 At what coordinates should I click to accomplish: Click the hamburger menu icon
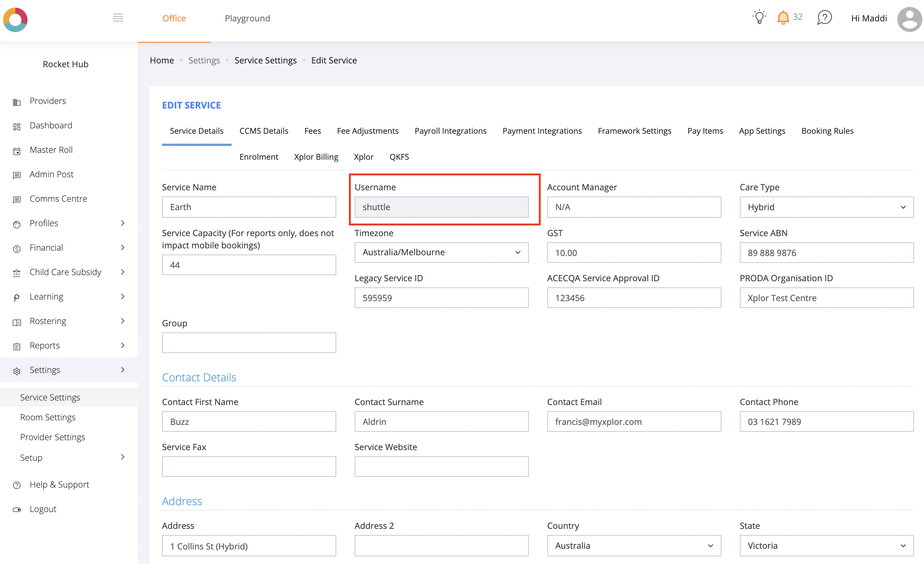118,18
